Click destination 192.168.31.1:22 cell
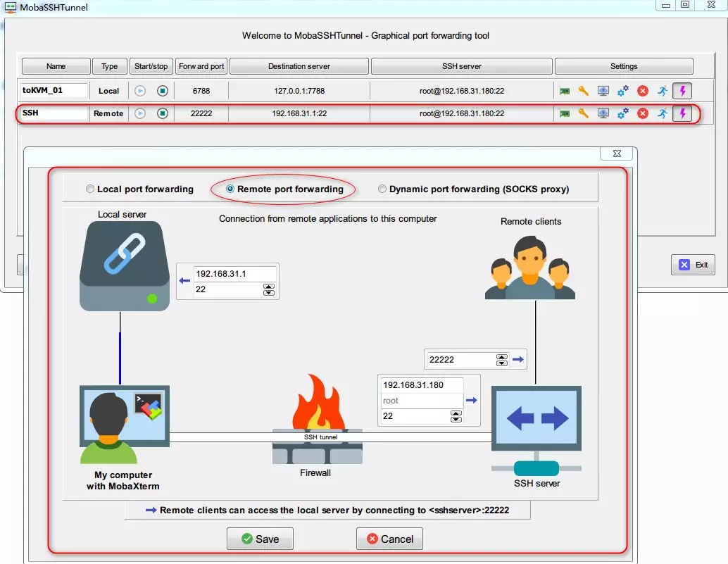Screen dimensions: 728x564 (x=299, y=113)
